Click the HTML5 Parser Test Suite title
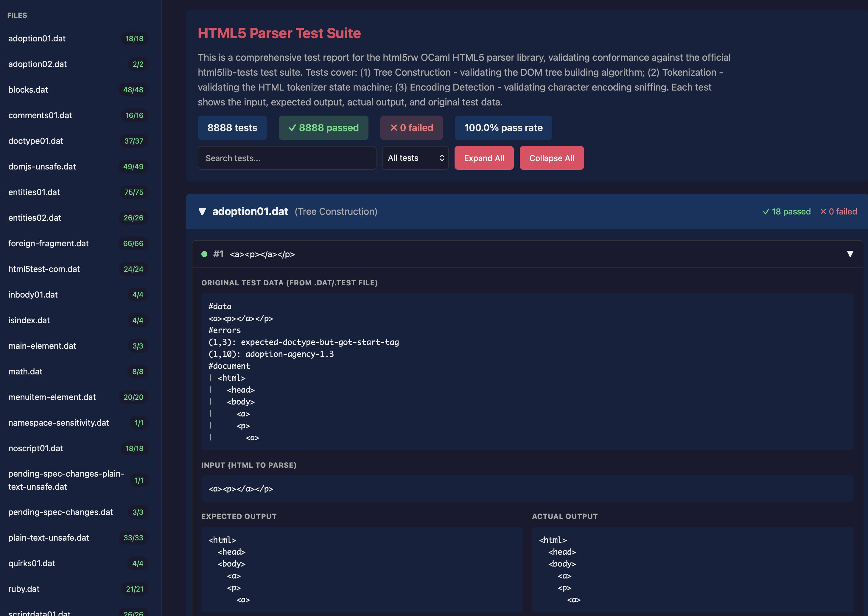868x616 pixels. [x=279, y=33]
